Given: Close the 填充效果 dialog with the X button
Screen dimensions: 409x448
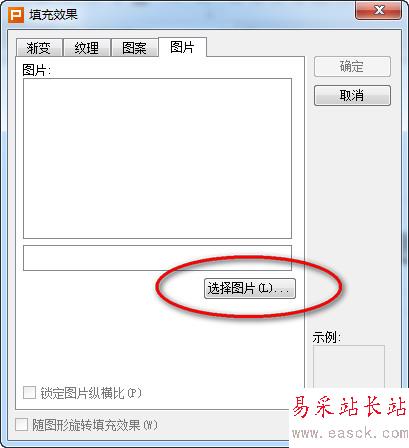Looking at the screenshot, I should (378, 10).
